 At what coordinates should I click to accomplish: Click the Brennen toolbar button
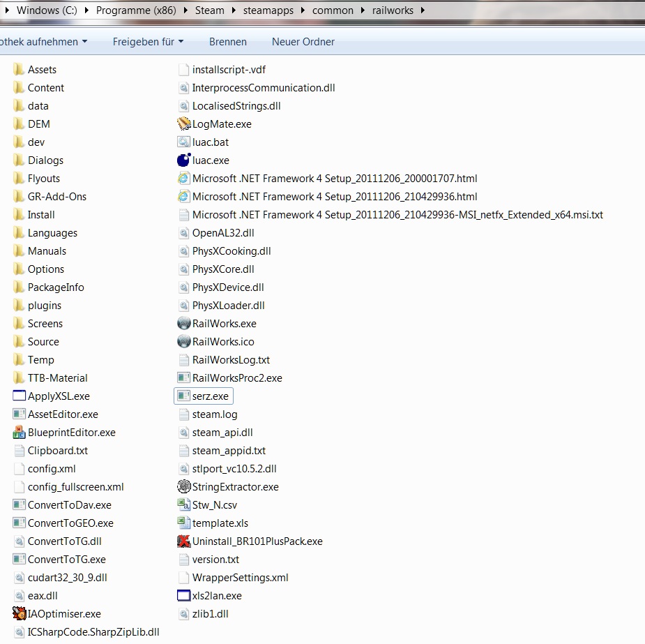pos(228,42)
